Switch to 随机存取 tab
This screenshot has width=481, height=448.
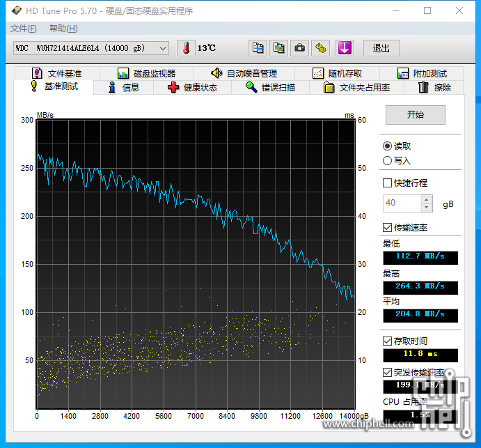coord(337,73)
